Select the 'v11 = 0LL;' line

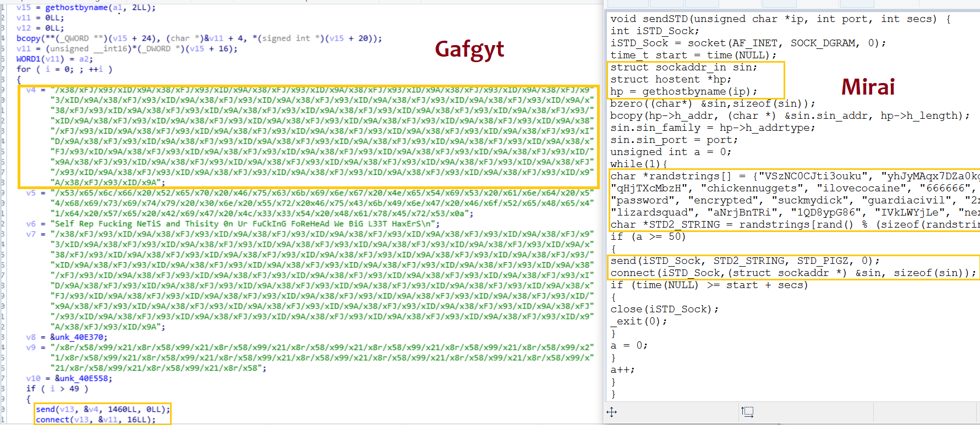pos(40,18)
